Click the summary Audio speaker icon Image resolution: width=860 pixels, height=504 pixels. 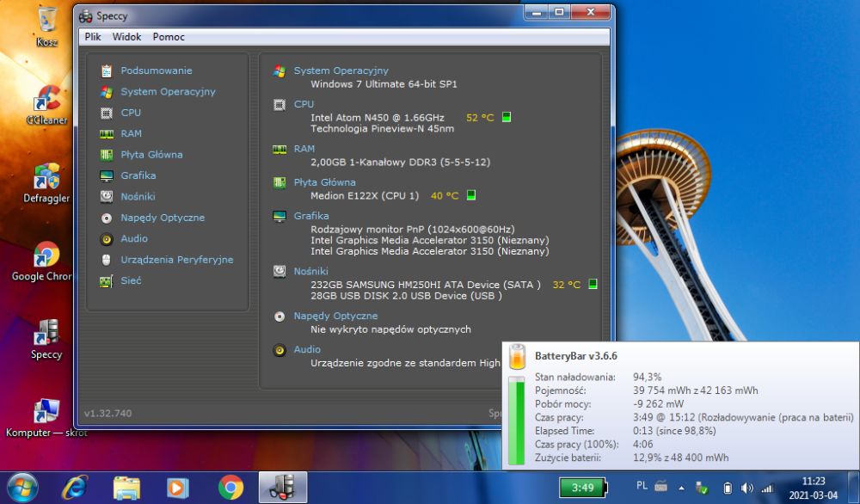click(279, 350)
